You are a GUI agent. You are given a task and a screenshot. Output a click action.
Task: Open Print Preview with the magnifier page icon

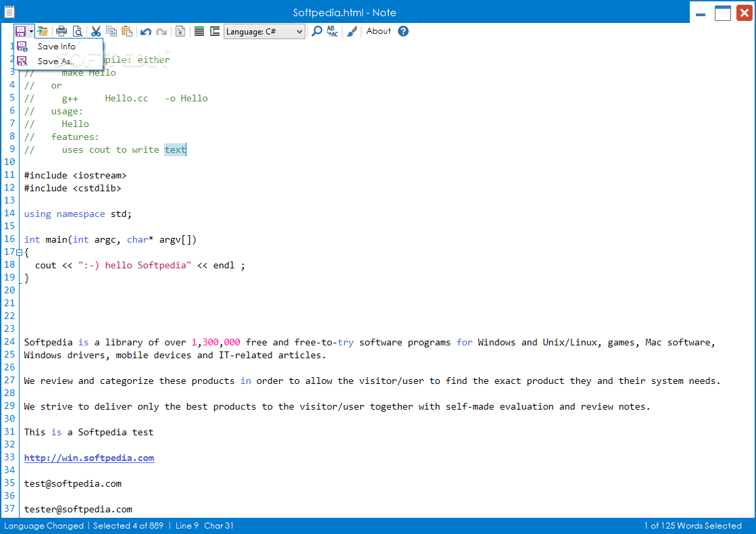point(77,31)
